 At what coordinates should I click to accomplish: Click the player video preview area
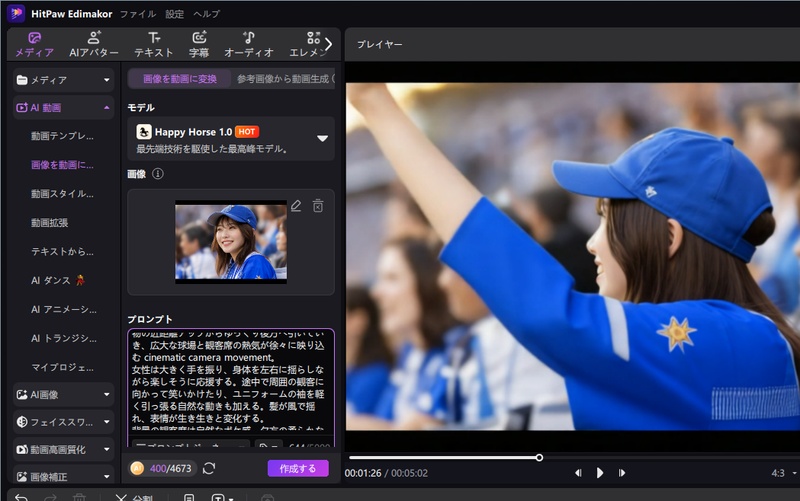coord(572,257)
